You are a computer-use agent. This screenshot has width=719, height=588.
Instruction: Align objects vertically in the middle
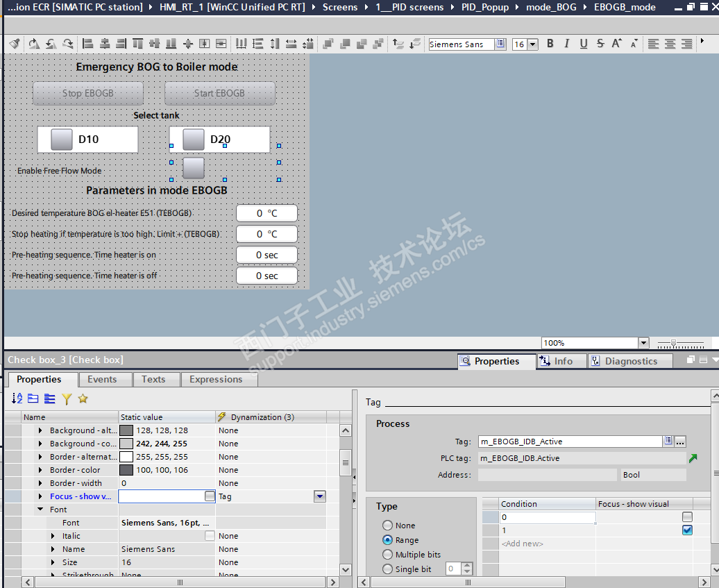coord(155,44)
